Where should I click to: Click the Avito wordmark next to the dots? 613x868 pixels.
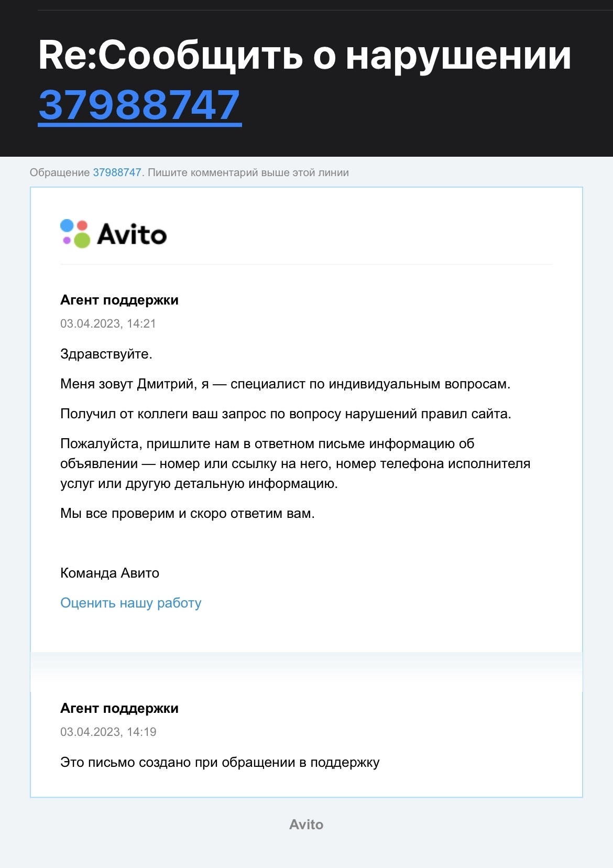click(x=132, y=234)
